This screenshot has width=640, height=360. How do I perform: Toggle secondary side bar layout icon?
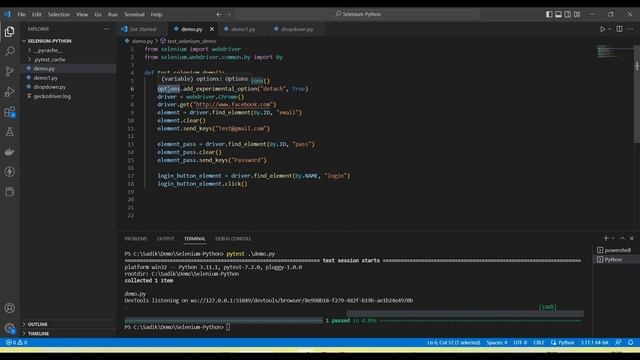(568, 14)
